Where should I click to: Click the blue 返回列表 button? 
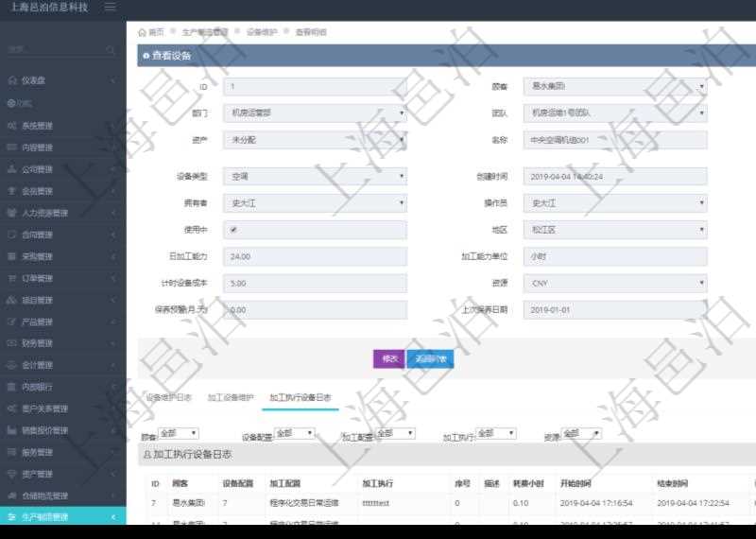click(x=431, y=359)
